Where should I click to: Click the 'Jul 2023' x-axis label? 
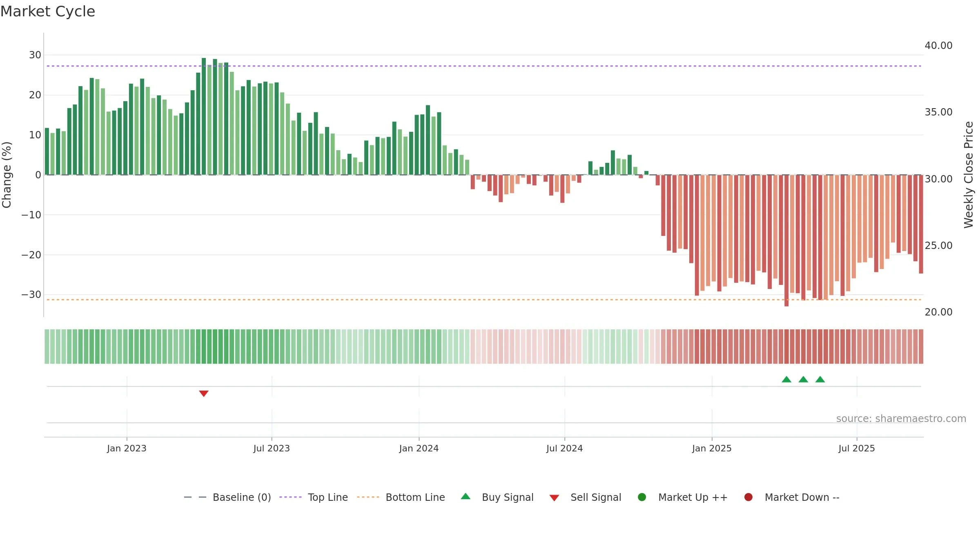coord(272,449)
